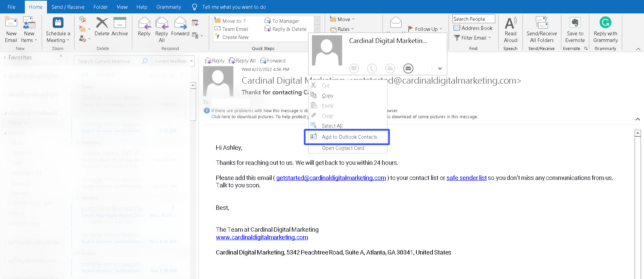Click Reply in reading pane
The image size is (644, 279).
tap(215, 60)
